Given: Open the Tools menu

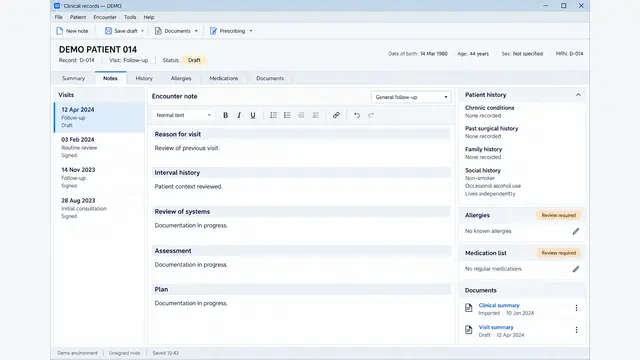Looking at the screenshot, I should (130, 17).
